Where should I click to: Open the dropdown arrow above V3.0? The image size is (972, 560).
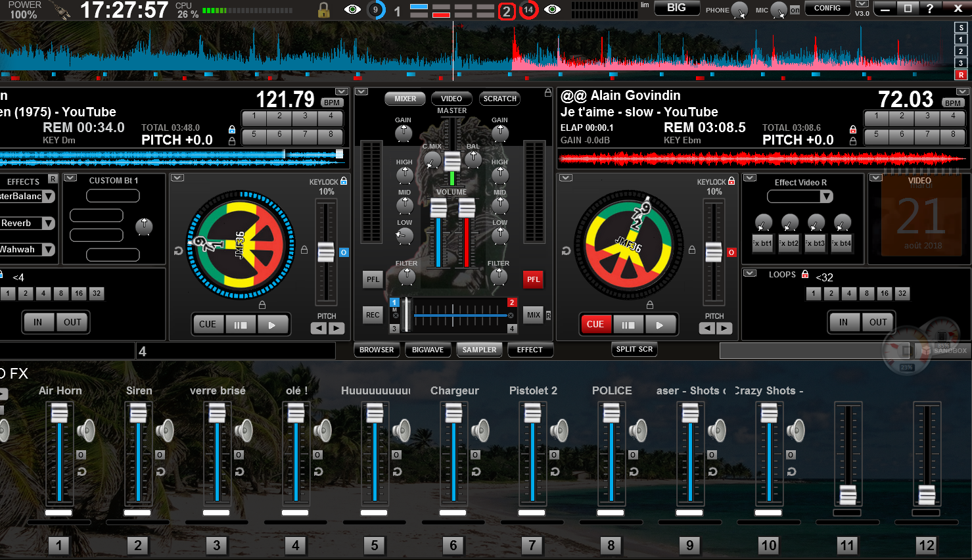862,4
